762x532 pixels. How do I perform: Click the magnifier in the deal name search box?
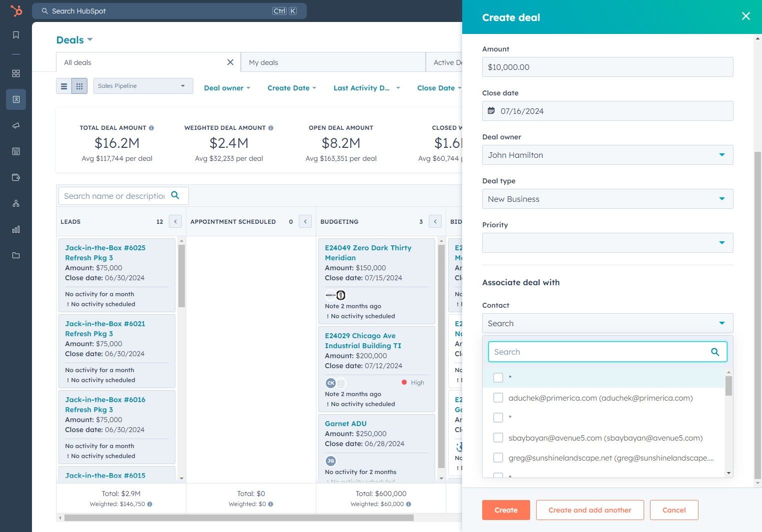click(175, 195)
